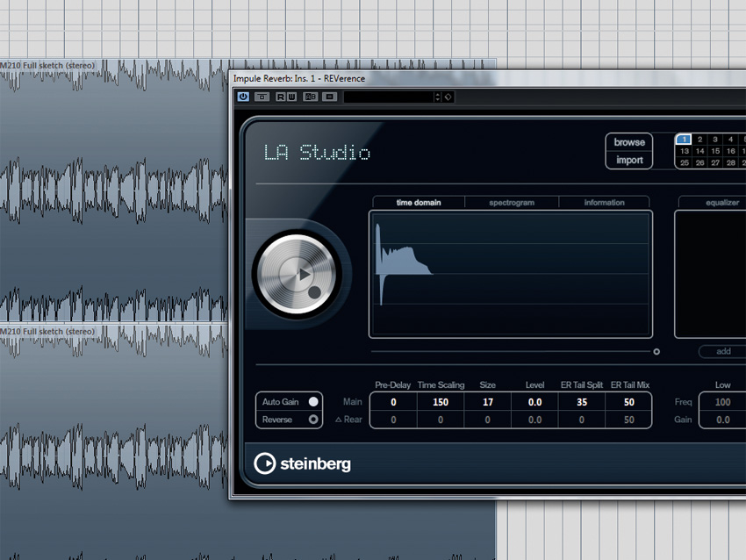
Task: Click the Rear Level value field
Action: click(534, 420)
